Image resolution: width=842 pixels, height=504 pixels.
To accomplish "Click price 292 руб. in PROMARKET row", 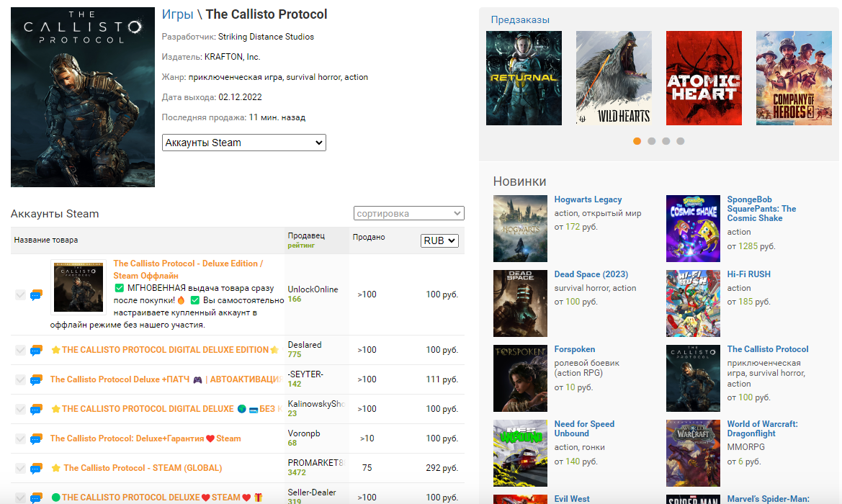I will click(442, 468).
